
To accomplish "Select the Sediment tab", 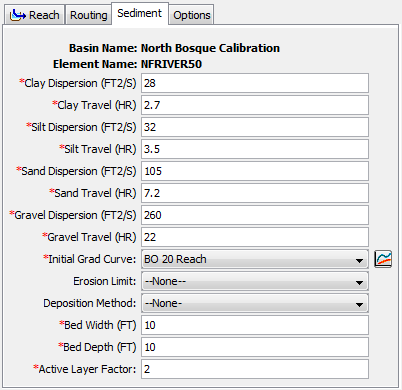I will (x=140, y=13).
